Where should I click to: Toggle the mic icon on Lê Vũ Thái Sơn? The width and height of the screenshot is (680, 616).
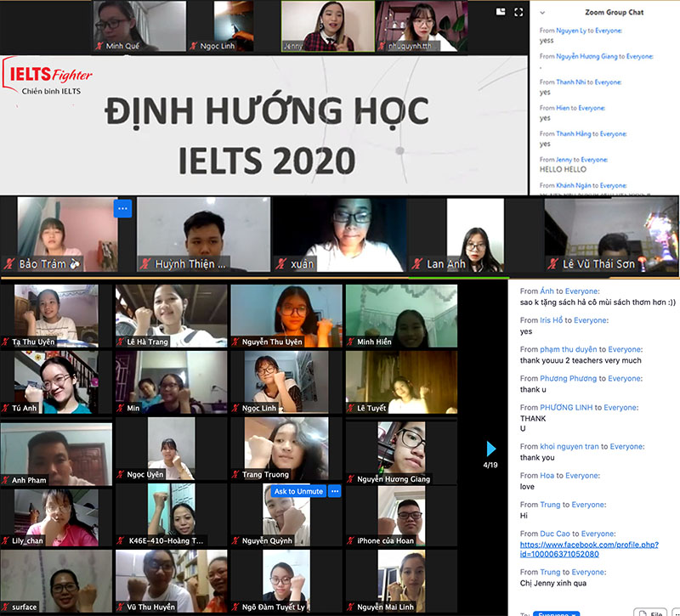[553, 263]
